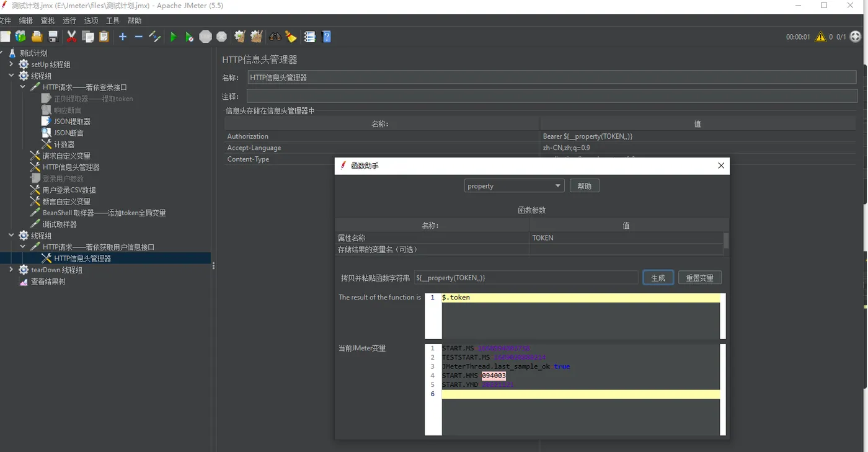Click the thread status globe icon
Image resolution: width=868 pixels, height=452 pixels.
point(855,37)
